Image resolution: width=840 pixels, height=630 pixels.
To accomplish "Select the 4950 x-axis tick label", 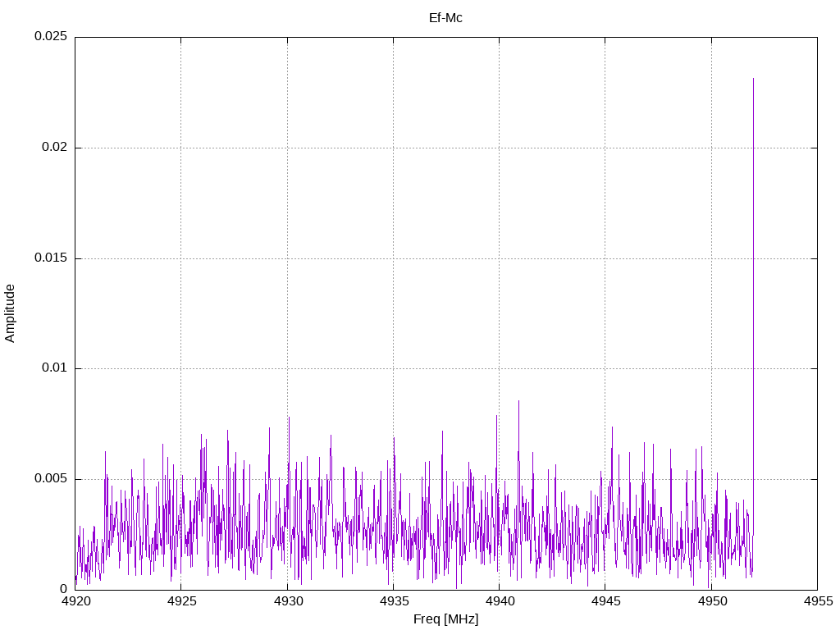I will [711, 601].
